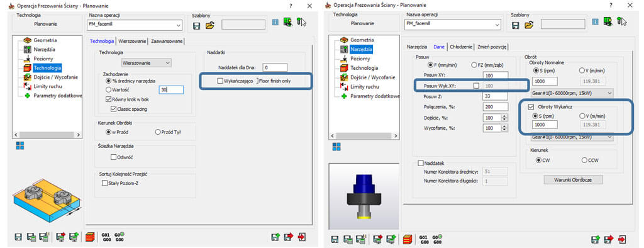644x248 pixels.
Task: Click G0 G00 green dot icon in left dialog
Action: (119, 237)
